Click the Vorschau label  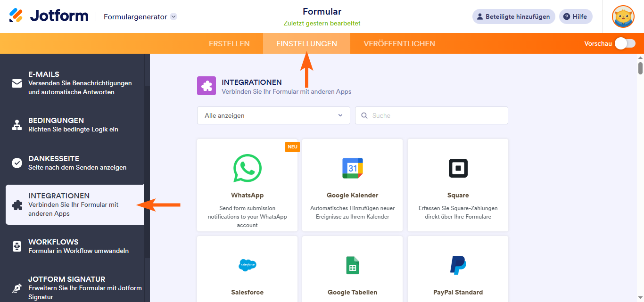tap(598, 43)
